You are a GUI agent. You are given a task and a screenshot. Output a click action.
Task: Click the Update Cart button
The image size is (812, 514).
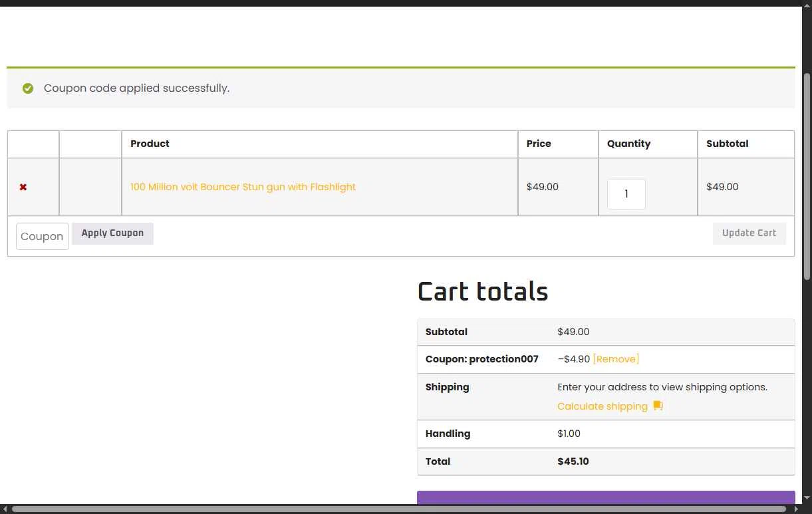749,233
